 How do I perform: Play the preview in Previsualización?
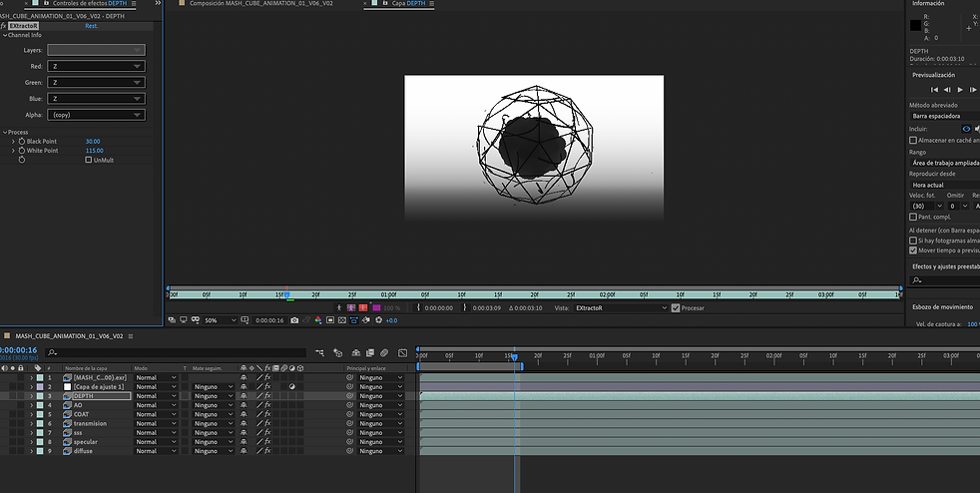[961, 90]
